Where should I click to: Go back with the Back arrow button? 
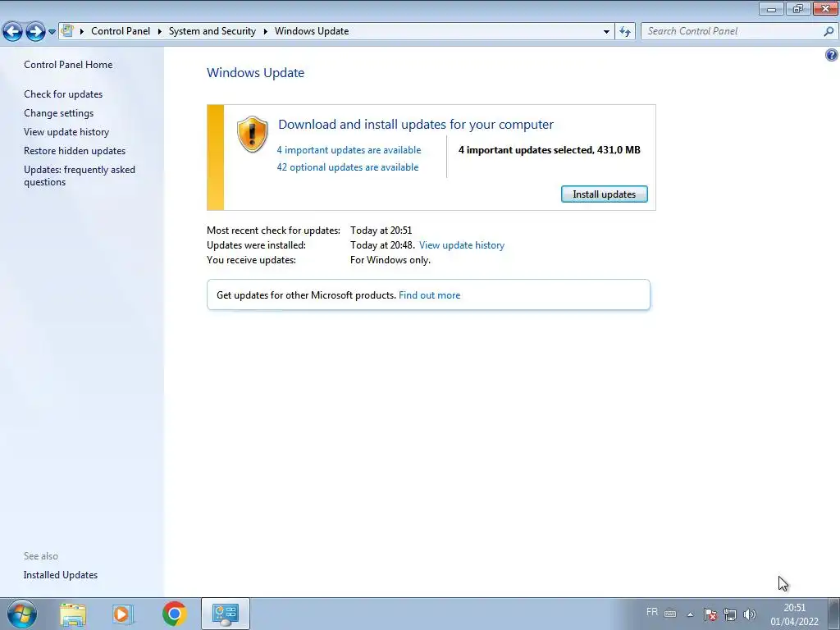pos(13,31)
